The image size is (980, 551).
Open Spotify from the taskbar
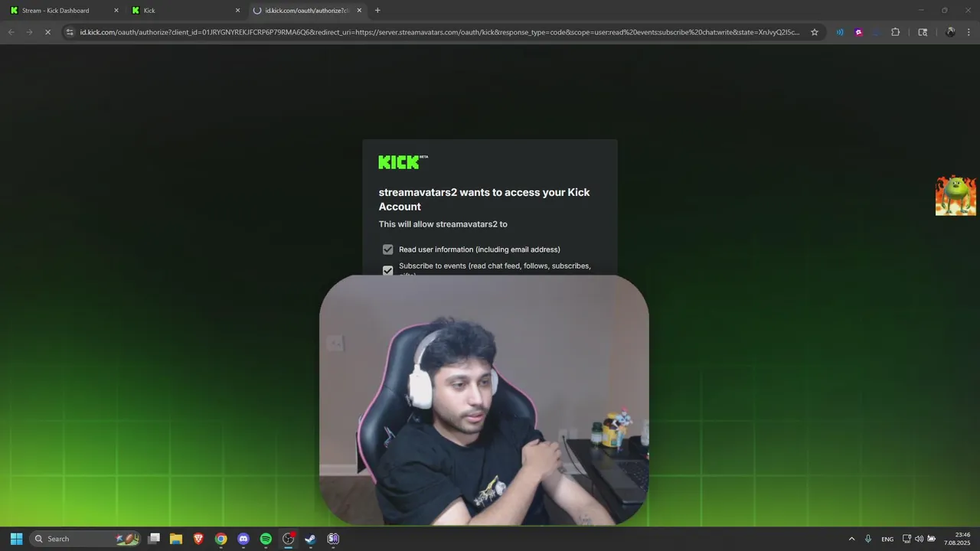pyautogui.click(x=266, y=539)
